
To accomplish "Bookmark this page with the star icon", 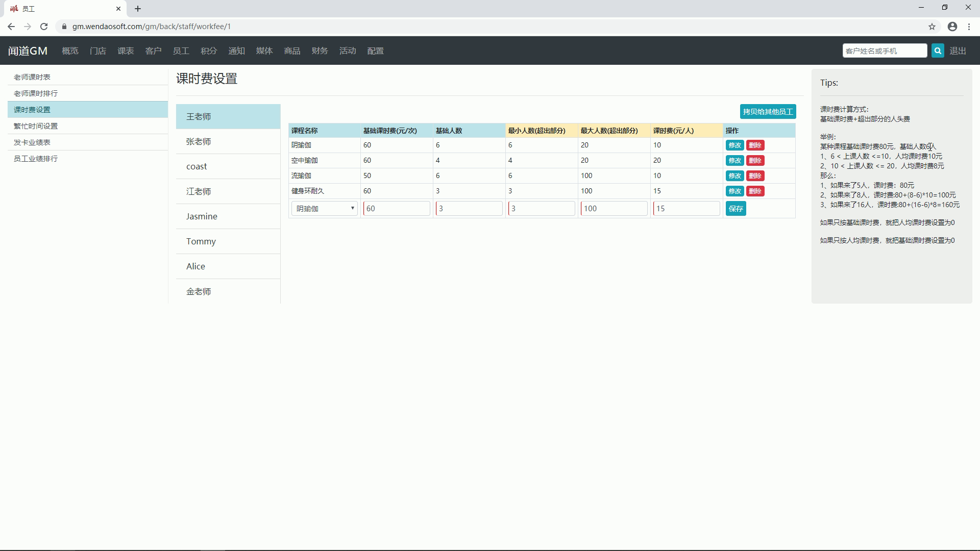I will pos(932,27).
